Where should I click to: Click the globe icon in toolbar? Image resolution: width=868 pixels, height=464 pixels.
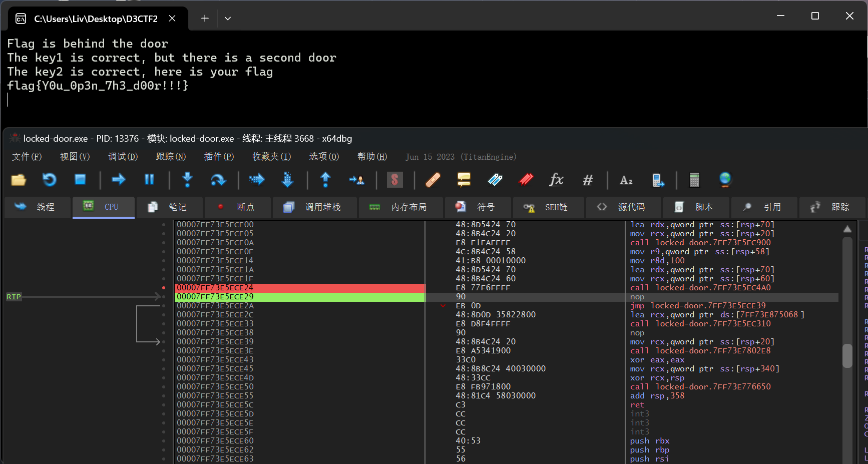(x=725, y=180)
